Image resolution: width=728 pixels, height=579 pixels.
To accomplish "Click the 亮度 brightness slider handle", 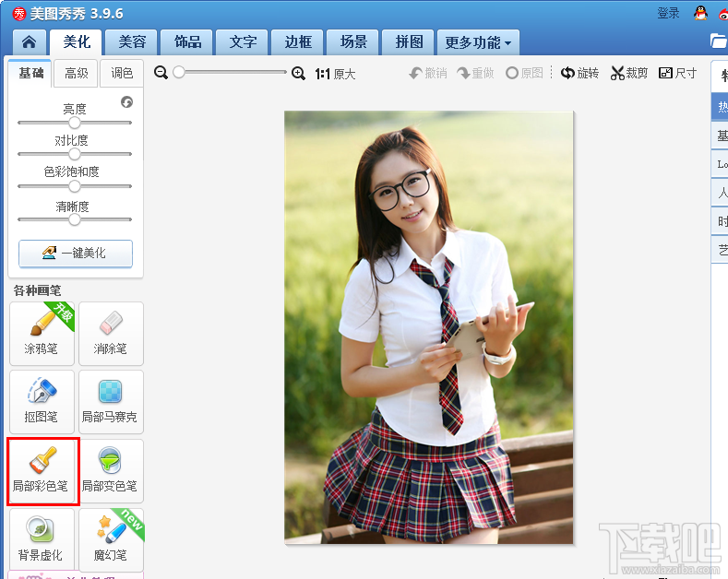I will [x=75, y=123].
